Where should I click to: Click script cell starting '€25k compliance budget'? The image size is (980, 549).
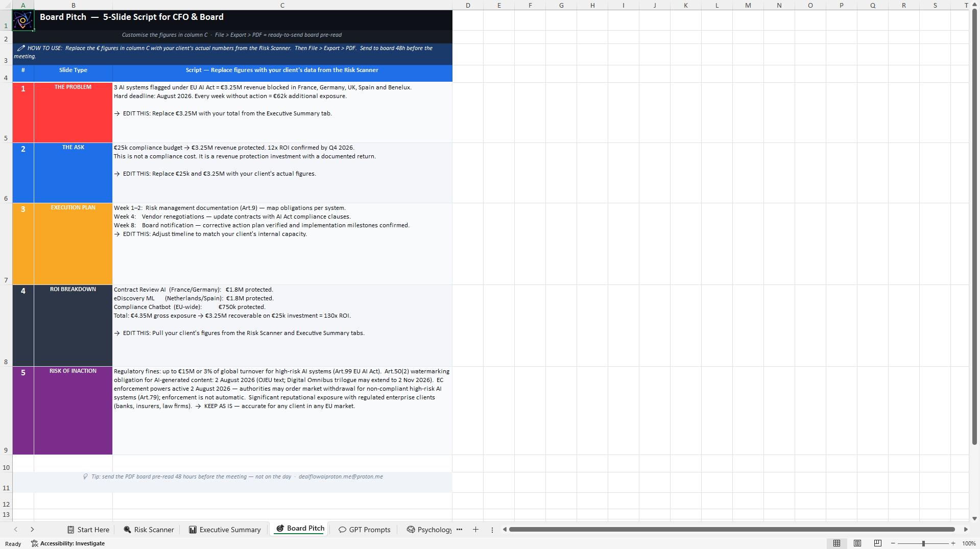(x=282, y=173)
